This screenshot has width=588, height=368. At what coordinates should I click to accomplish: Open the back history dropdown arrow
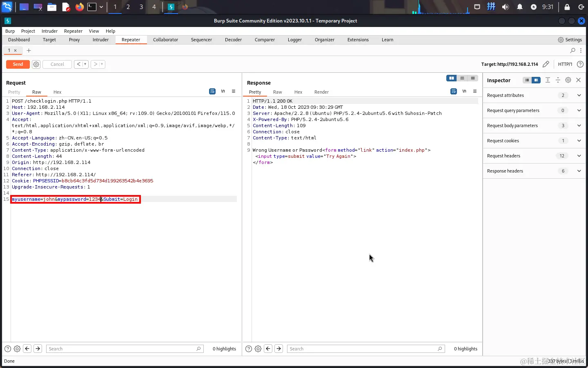(85, 64)
